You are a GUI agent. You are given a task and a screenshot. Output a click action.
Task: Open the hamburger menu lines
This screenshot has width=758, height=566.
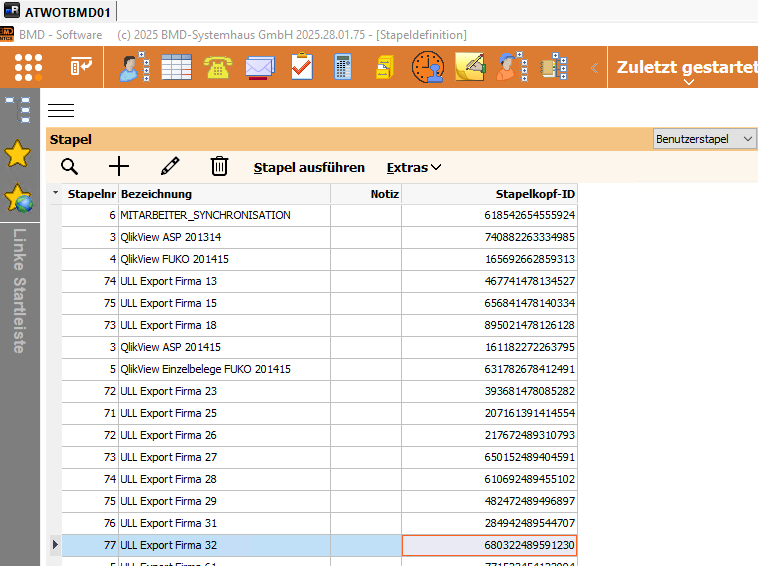pyautogui.click(x=61, y=111)
